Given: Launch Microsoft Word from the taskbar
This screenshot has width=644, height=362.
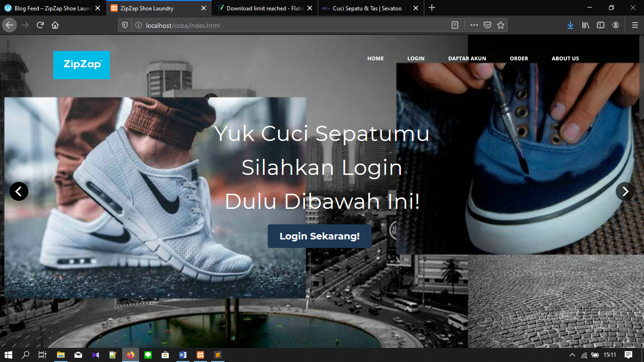Looking at the screenshot, I should 182,355.
